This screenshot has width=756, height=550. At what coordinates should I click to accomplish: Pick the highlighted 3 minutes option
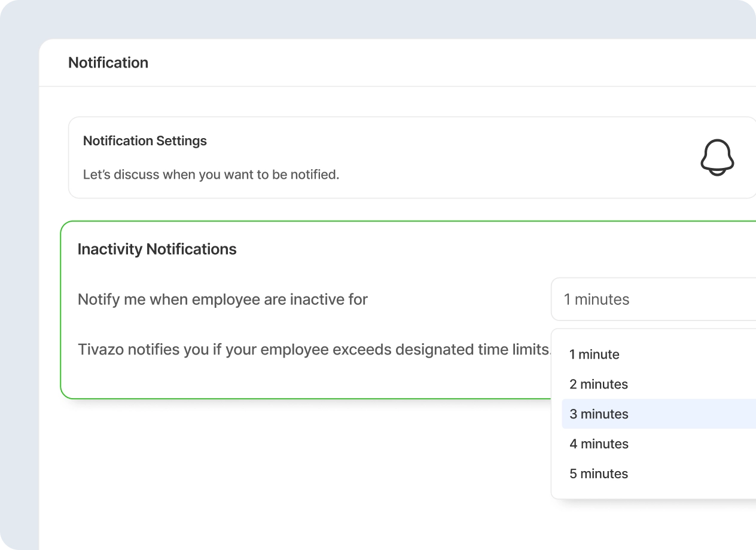coord(598,414)
